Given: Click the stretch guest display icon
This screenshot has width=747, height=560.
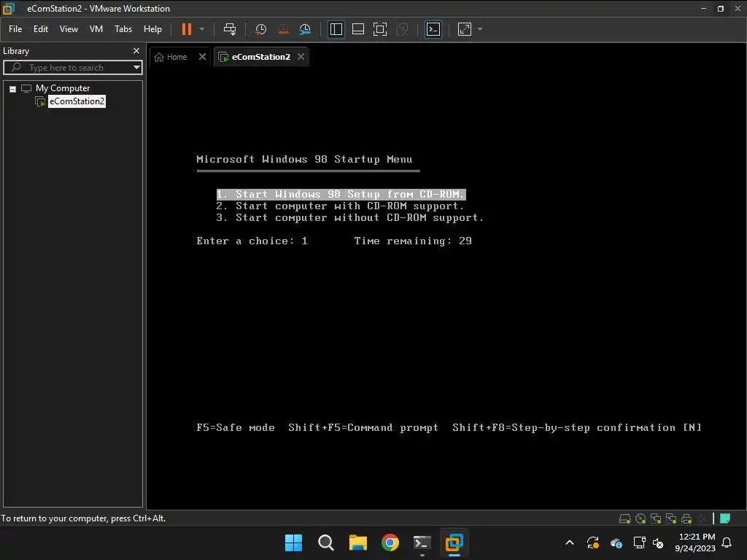Looking at the screenshot, I should click(465, 29).
